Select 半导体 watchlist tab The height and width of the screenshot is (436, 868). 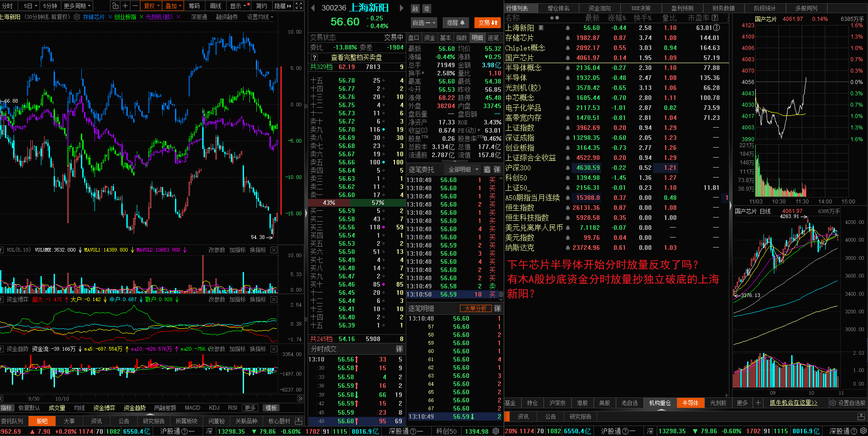[690, 403]
